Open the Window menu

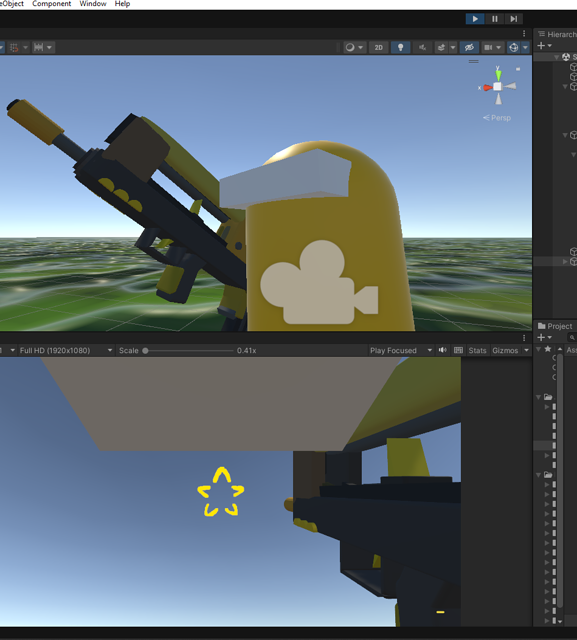click(93, 4)
